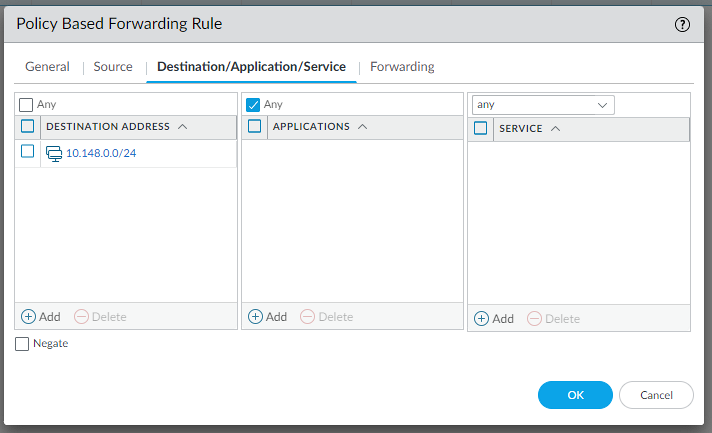The width and height of the screenshot is (712, 433).
Task: Click Delete icon in Applications panel
Action: tap(308, 316)
